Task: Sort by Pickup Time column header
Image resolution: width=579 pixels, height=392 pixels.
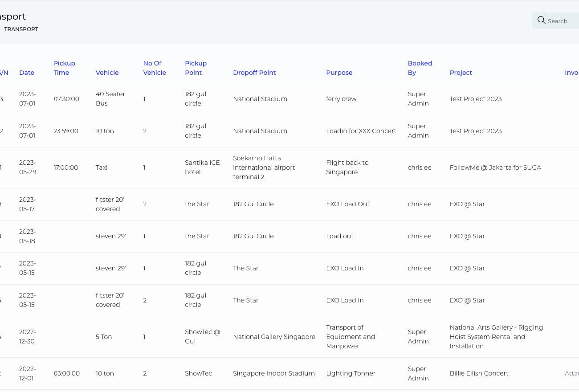Action: pos(65,68)
